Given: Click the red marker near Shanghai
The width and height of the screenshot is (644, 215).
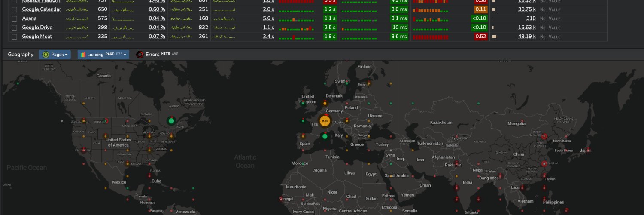Looking at the screenshot, I should [x=544, y=163].
